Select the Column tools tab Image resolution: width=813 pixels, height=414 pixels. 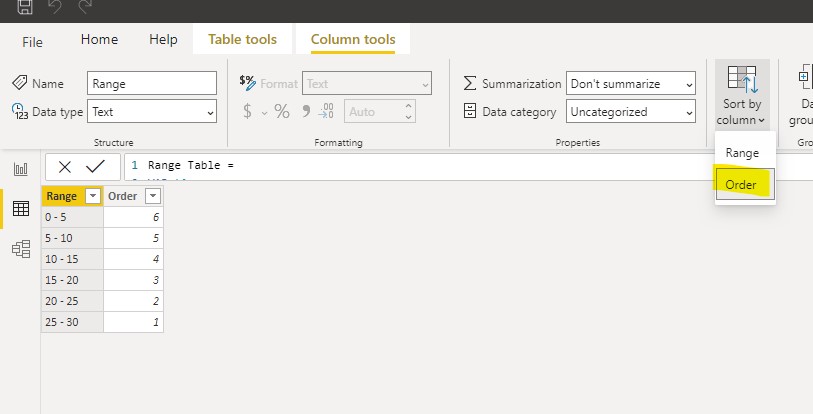353,39
